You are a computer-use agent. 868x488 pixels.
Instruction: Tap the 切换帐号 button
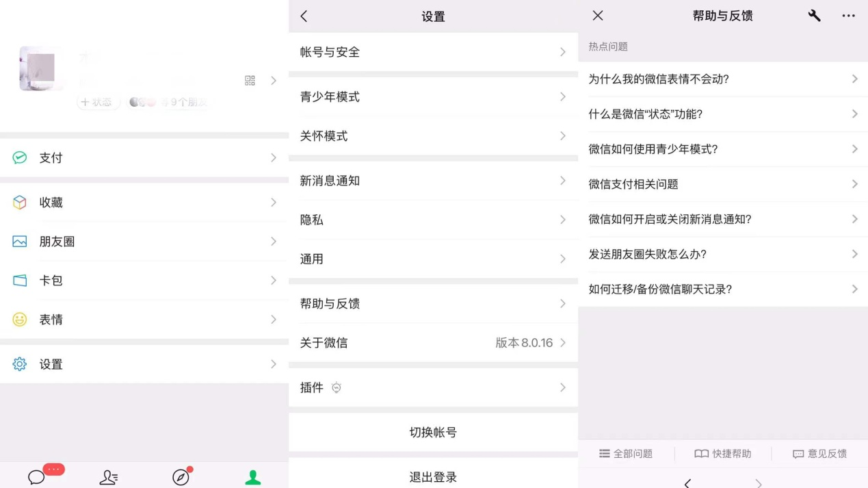point(434,432)
